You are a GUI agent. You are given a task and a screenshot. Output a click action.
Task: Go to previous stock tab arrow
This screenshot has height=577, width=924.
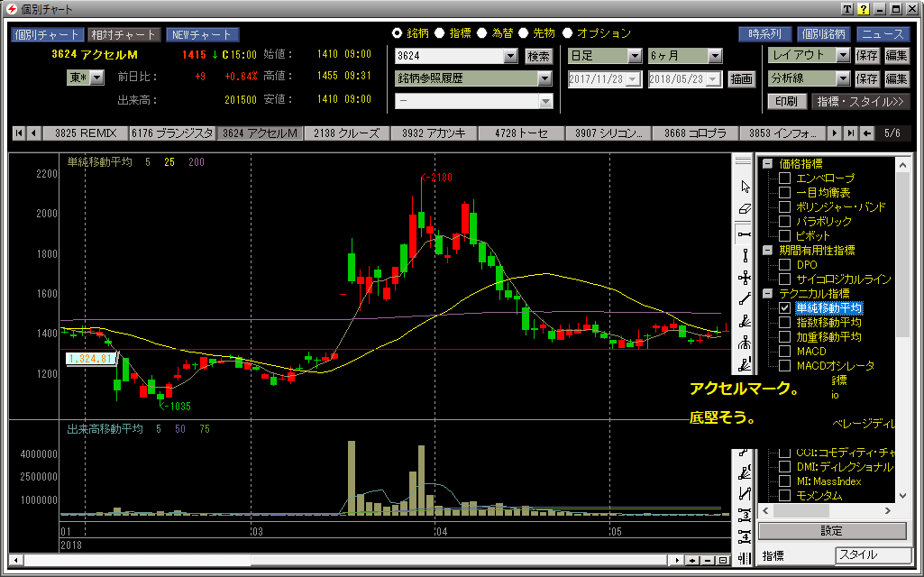[33, 133]
